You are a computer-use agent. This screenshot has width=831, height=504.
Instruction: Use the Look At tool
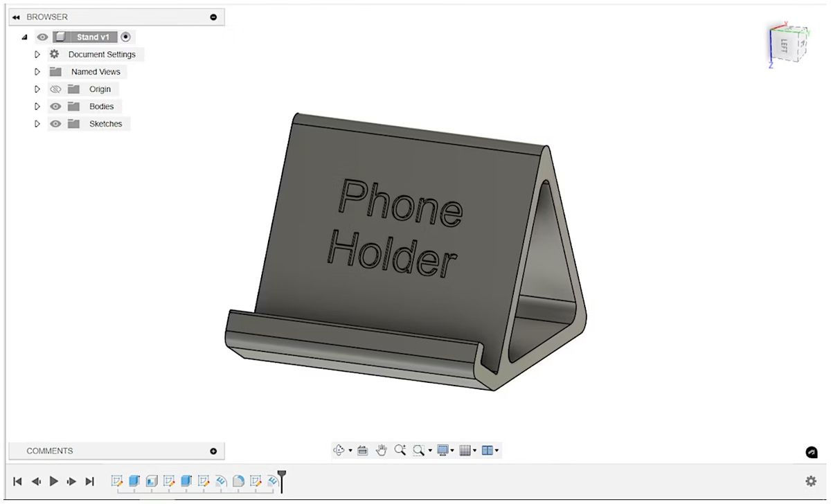coord(362,450)
